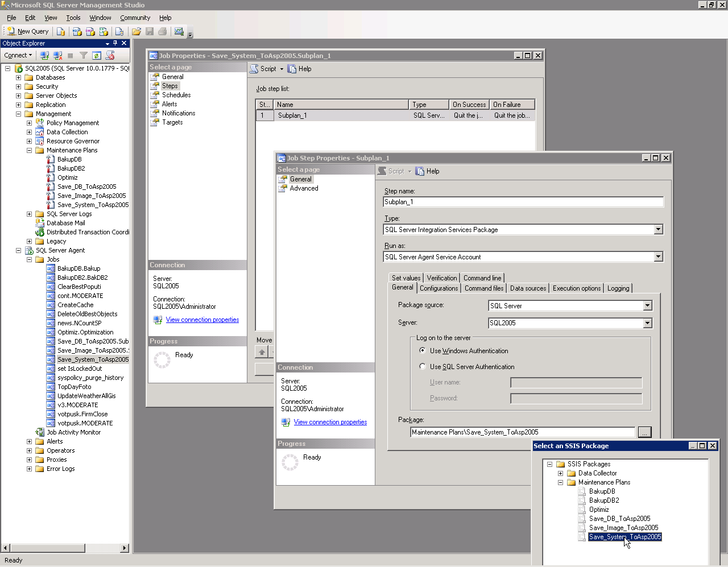Image resolution: width=728 pixels, height=567 pixels.
Task: Open the View menu
Action: point(51,18)
